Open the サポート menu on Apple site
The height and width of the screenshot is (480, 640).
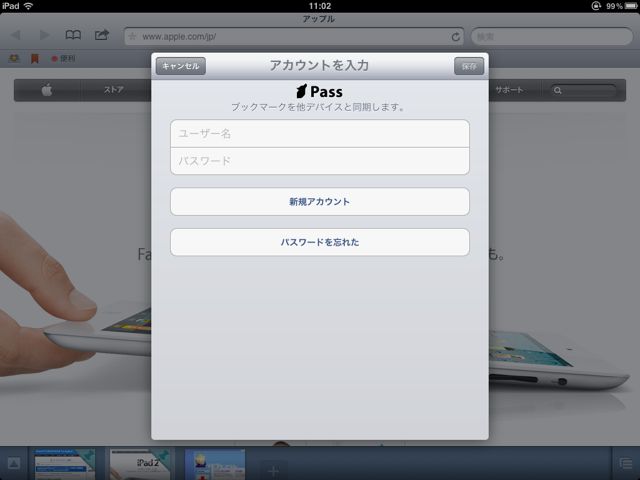[509, 90]
